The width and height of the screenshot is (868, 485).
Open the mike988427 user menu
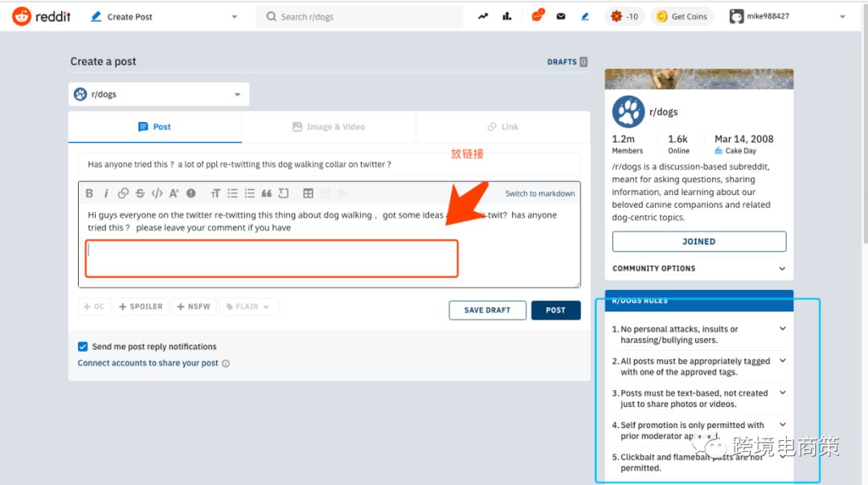(788, 17)
